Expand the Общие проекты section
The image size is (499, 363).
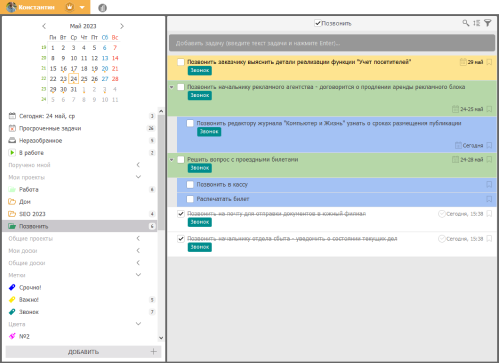point(138,238)
